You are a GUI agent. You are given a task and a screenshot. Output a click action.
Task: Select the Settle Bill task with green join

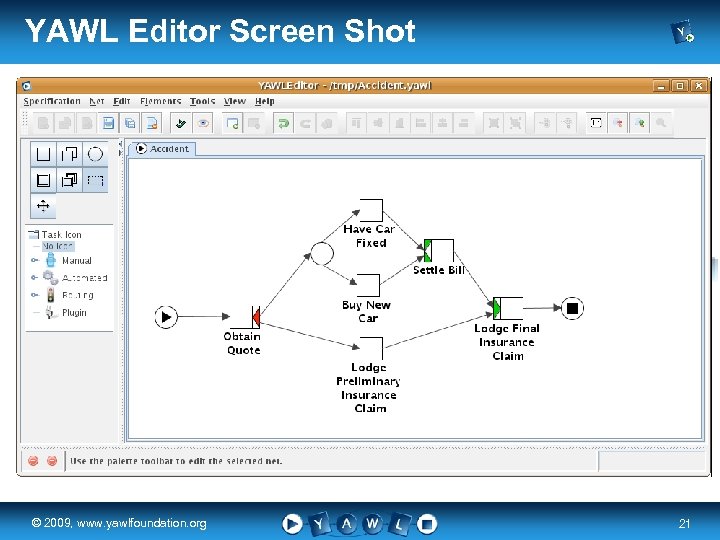(439, 251)
